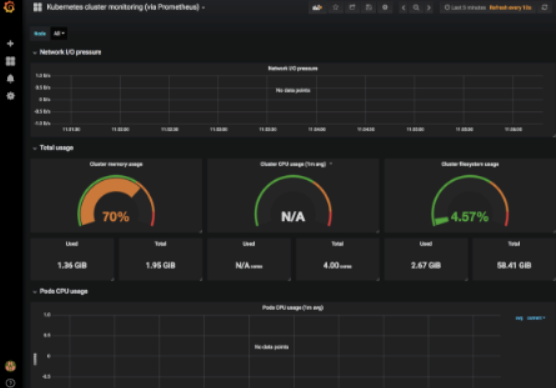Click the 1.95 GiB memory total value
This screenshot has height=388, width=556.
[160, 265]
